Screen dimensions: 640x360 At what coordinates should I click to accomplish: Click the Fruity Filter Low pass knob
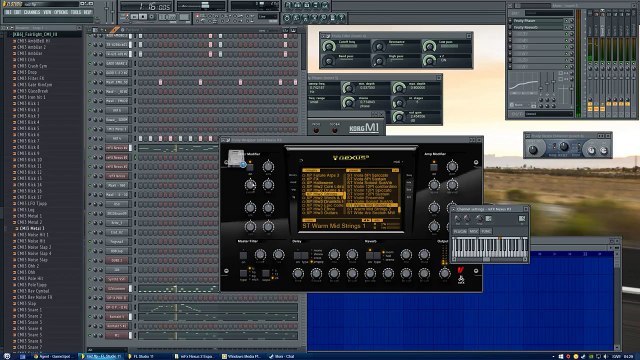click(429, 46)
